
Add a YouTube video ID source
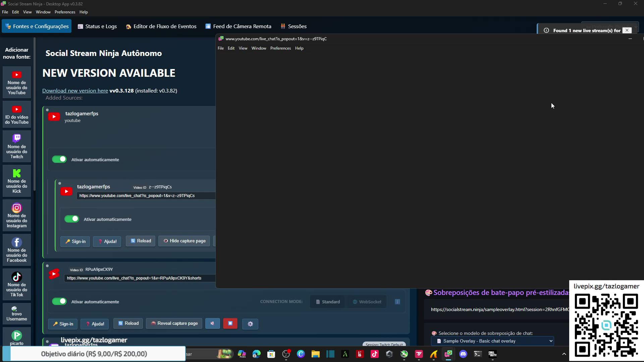click(x=17, y=114)
